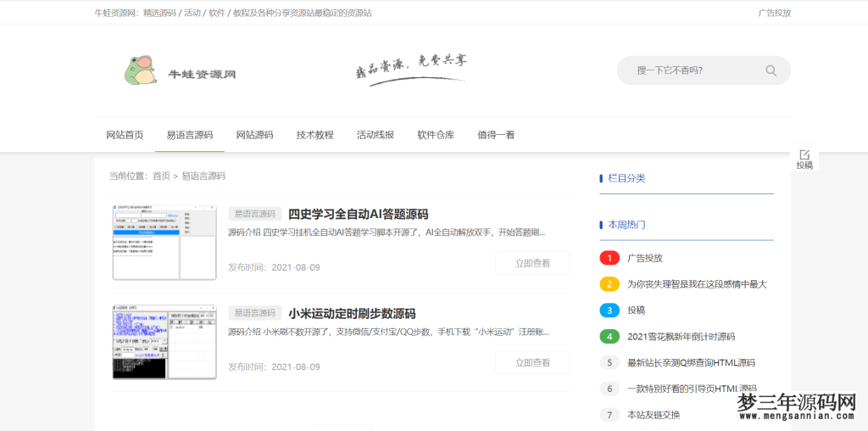Image resolution: width=868 pixels, height=431 pixels.
Task: Go to 值得一看 section
Action: coord(496,135)
